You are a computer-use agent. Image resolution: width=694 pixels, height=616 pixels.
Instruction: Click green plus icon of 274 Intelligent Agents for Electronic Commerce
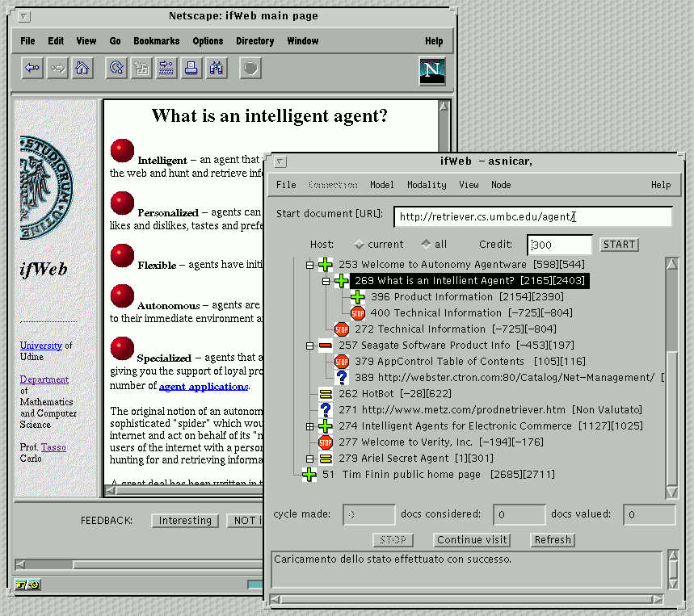click(x=326, y=425)
